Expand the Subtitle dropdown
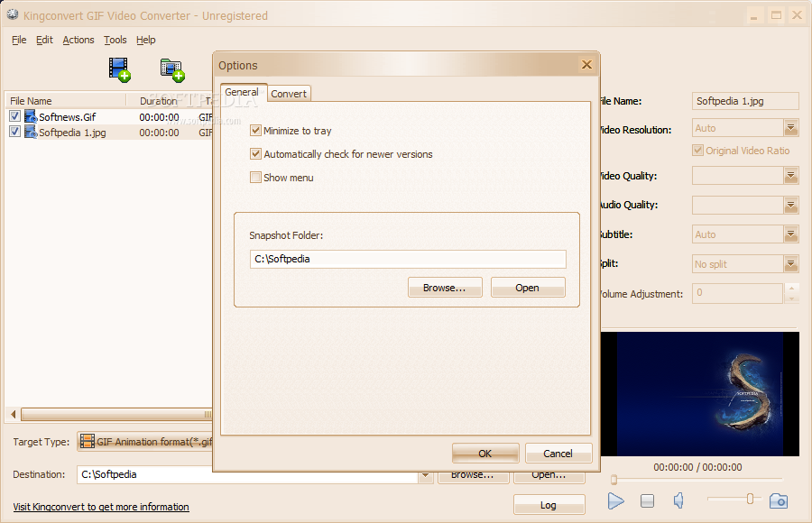Screen dimensions: 812x523 click(790, 234)
